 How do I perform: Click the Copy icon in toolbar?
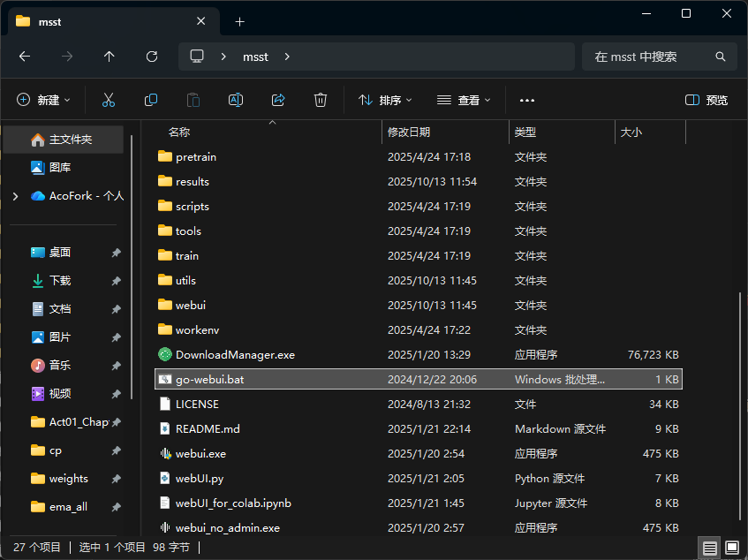(x=151, y=100)
